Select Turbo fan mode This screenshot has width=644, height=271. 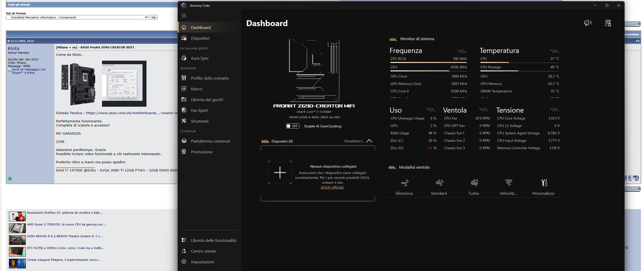[473, 187]
